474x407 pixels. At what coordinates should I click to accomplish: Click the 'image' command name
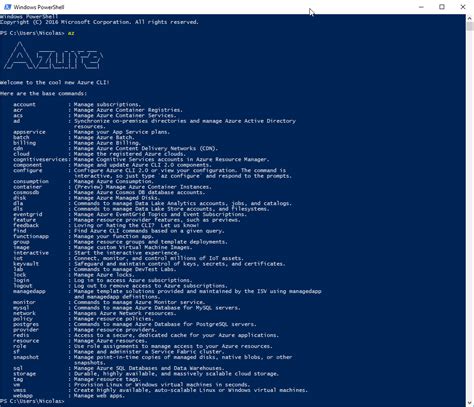21,247
